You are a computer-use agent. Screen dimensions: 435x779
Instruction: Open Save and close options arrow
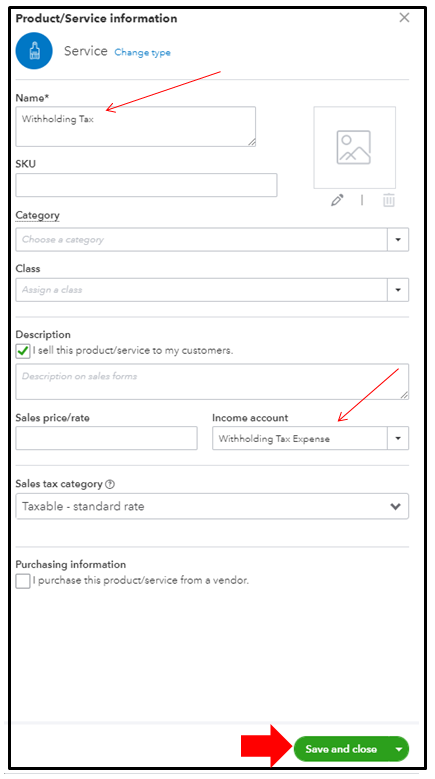tap(399, 749)
